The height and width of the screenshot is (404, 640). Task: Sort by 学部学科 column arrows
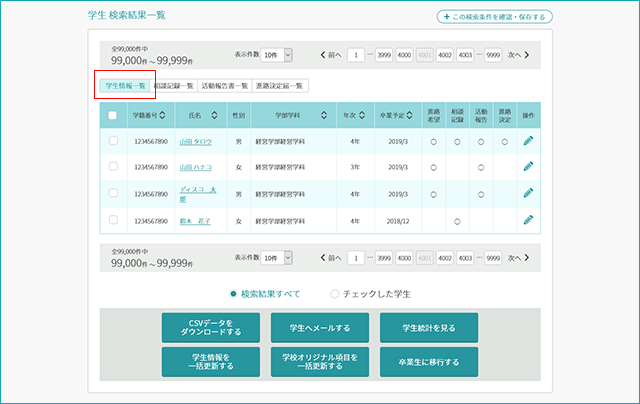pos(324,115)
